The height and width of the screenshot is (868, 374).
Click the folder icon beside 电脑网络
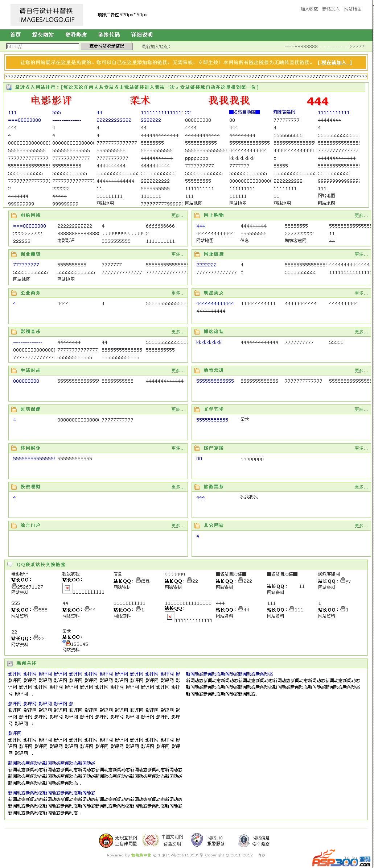(14, 216)
